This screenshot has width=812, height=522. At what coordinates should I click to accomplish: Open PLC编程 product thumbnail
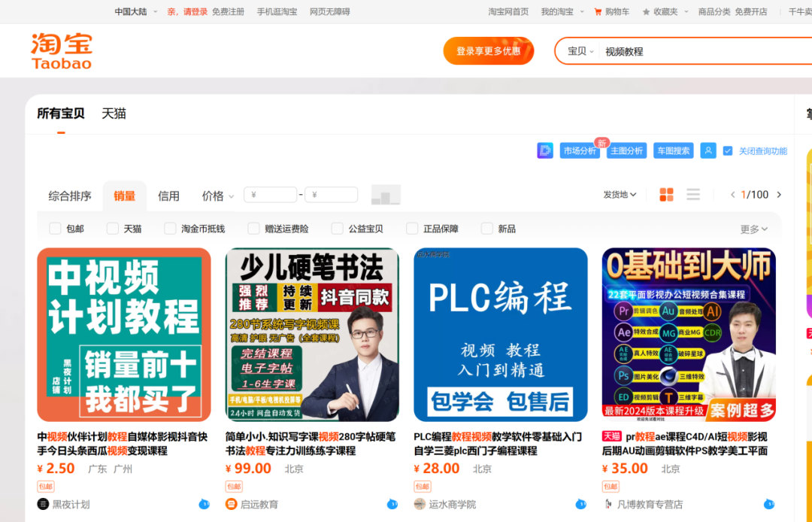501,335
